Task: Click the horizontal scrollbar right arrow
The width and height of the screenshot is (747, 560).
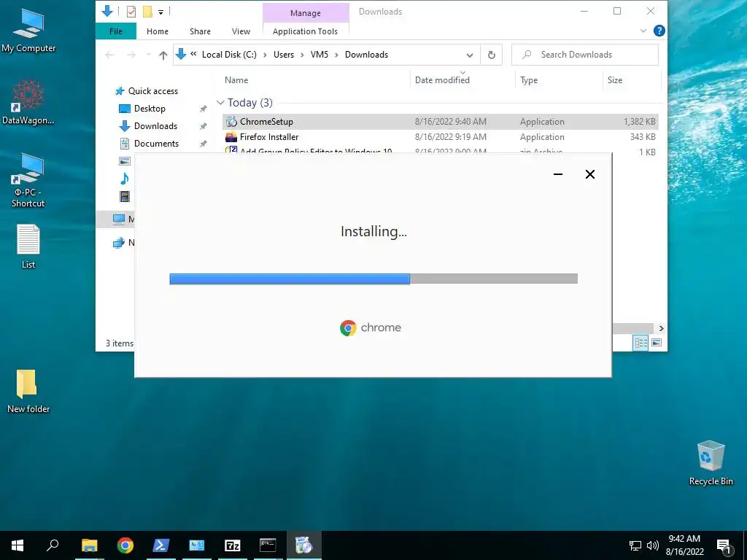Action: (x=661, y=329)
